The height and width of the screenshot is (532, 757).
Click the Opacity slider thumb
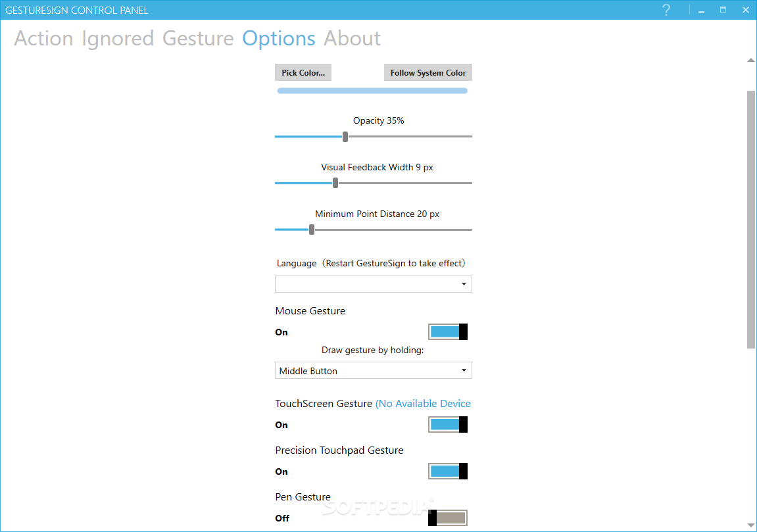click(x=345, y=137)
